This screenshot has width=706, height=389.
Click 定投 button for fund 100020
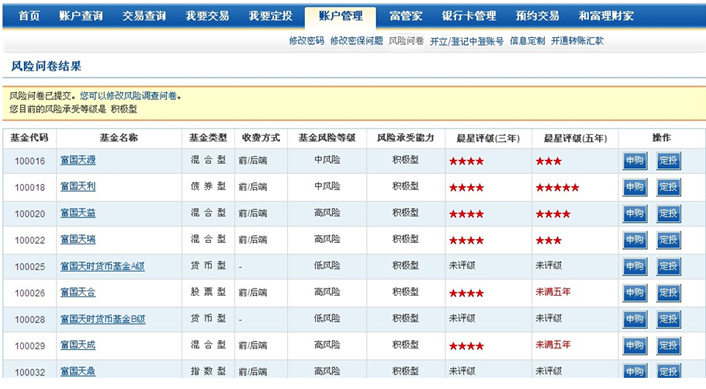pos(668,213)
